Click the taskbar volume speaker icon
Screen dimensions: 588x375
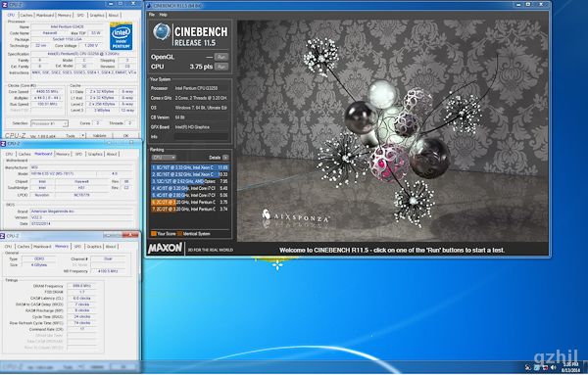[x=554, y=367]
